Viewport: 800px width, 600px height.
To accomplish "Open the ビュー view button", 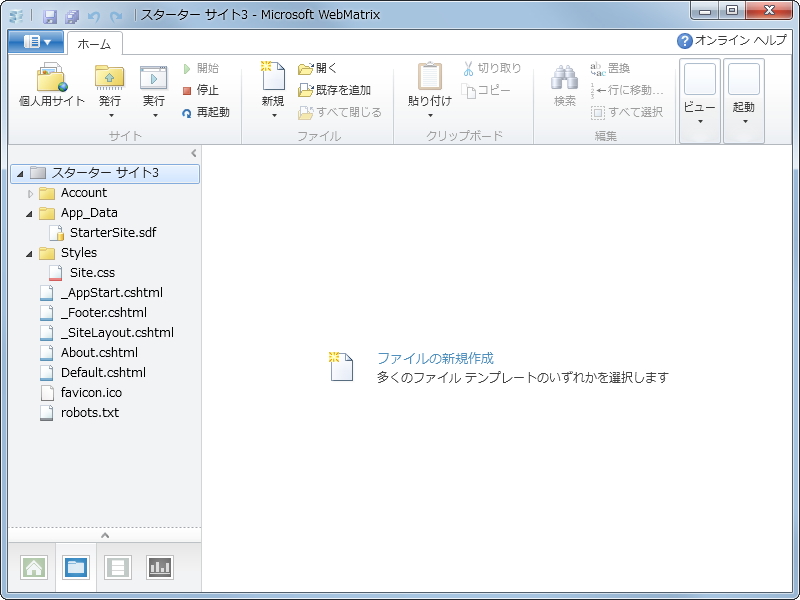I will pyautogui.click(x=699, y=101).
